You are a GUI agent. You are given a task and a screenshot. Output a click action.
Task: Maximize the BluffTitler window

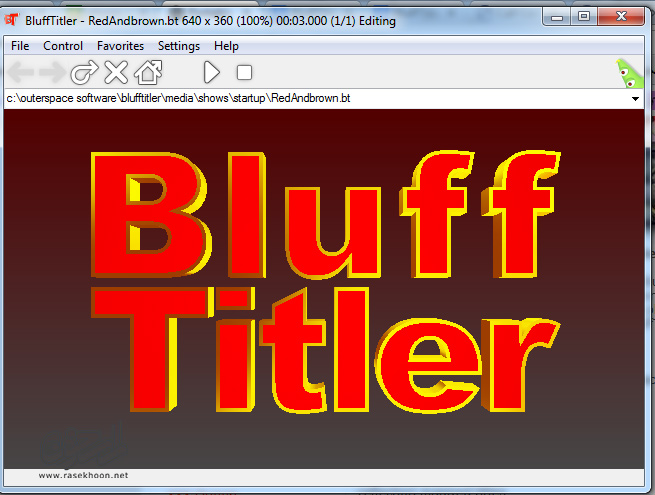(584, 17)
